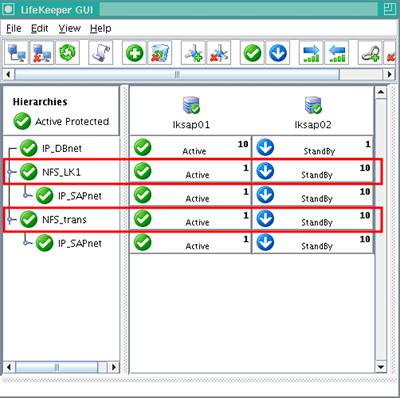Open the File menu
This screenshot has height=398, width=400.
(x=14, y=29)
